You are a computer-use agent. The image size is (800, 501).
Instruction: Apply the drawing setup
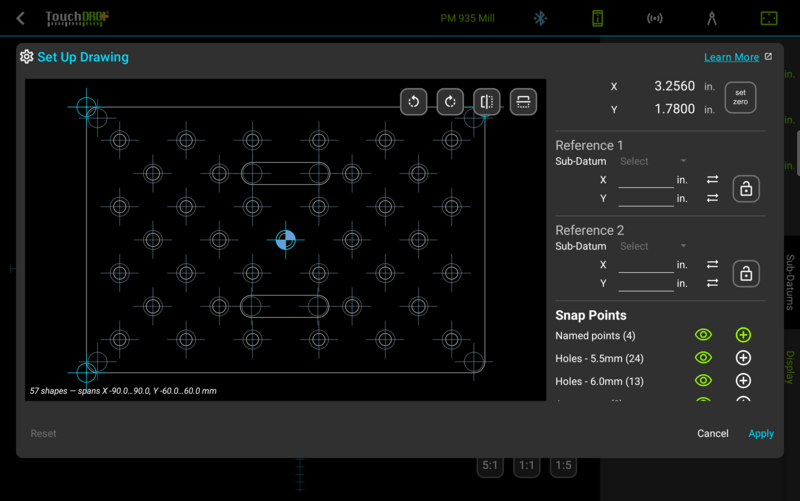coord(761,433)
